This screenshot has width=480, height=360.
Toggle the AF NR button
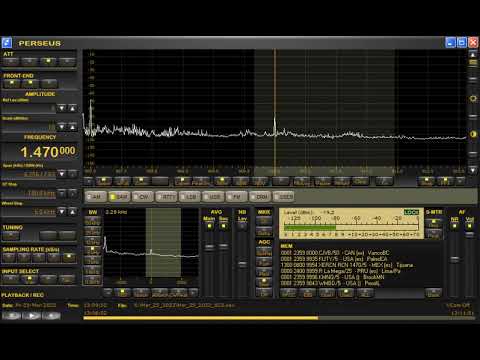pos(455,226)
